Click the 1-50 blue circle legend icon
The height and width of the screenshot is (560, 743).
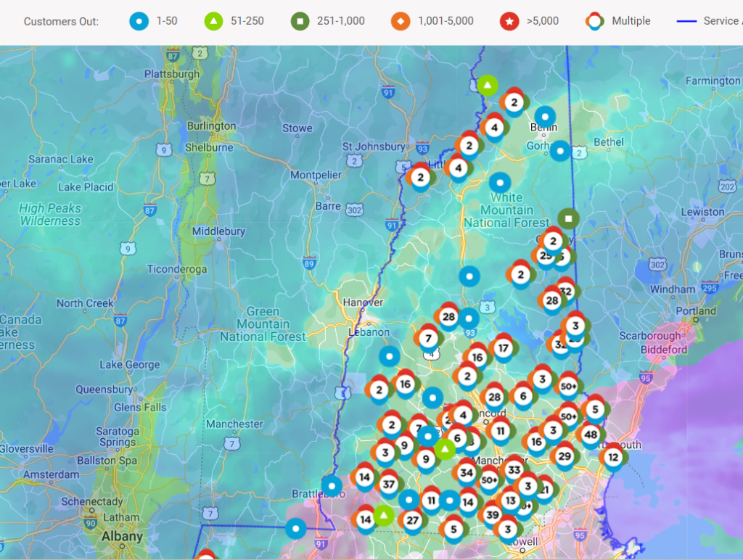coord(139,21)
